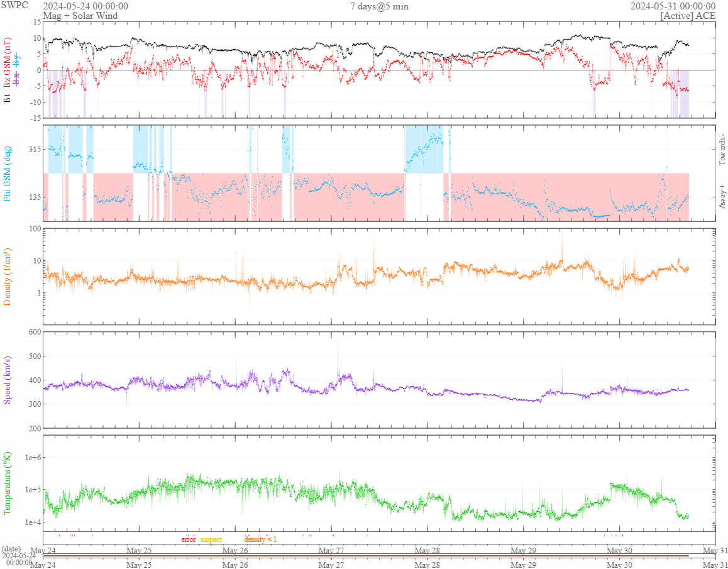Click the 7 days@5 min resolution label
Screen dimensions: 728x569
379,6
